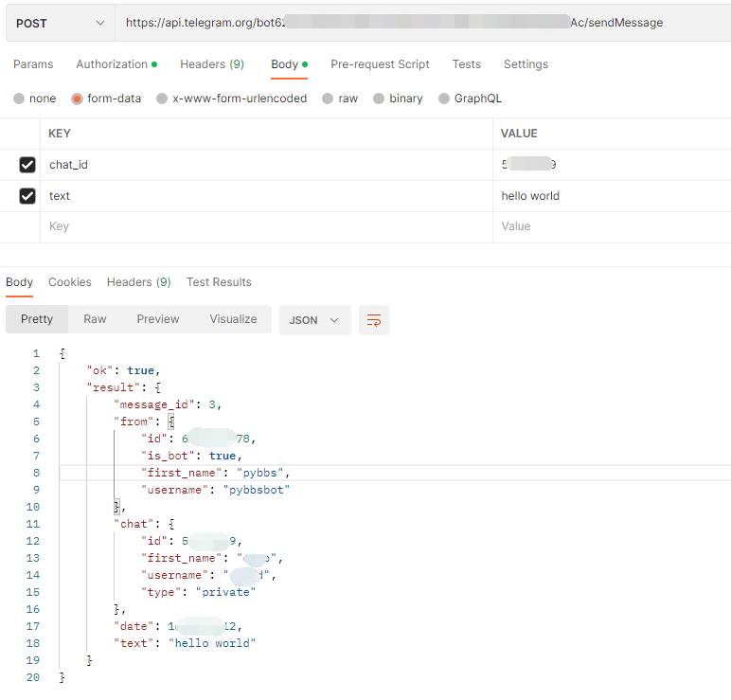Screen dimensions: 731x700
Task: Switch to the Tests tab
Action: [x=466, y=64]
